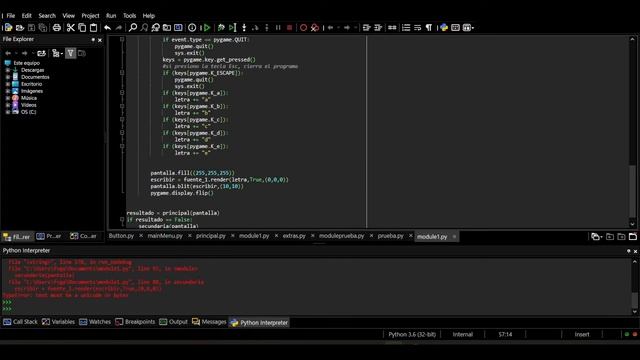Screen dimensions: 640x360
Task: Switch to the Button.py tab
Action: (x=121, y=236)
